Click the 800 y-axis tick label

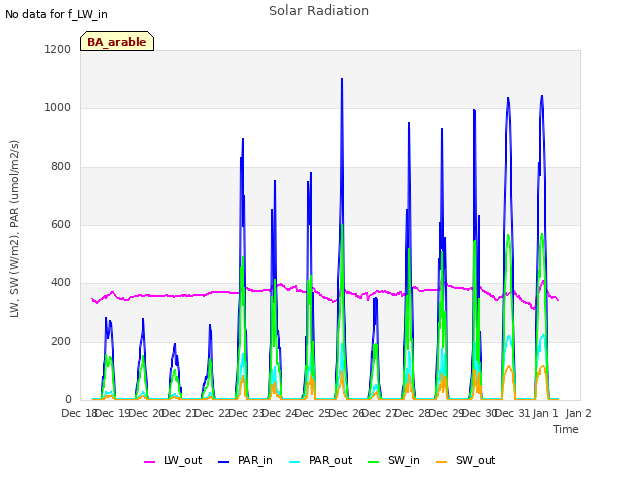pos(61,167)
